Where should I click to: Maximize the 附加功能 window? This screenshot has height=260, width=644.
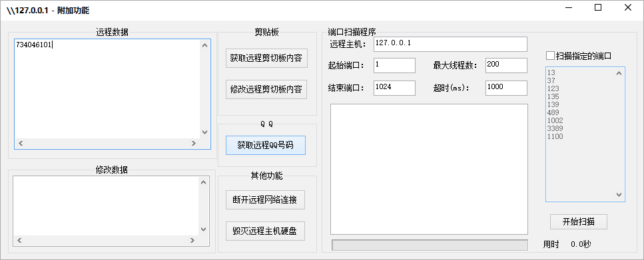tap(598, 7)
